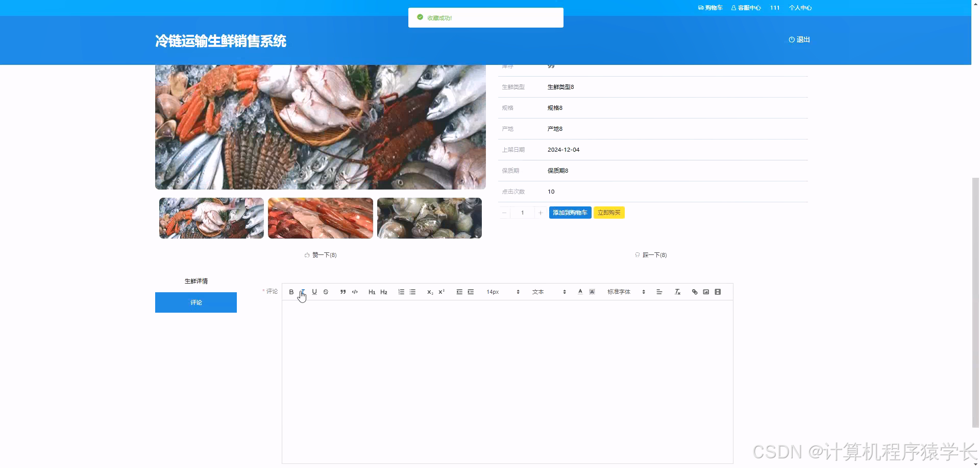Clear text formatting with the Tx icon
The height and width of the screenshot is (468, 980).
click(x=677, y=292)
